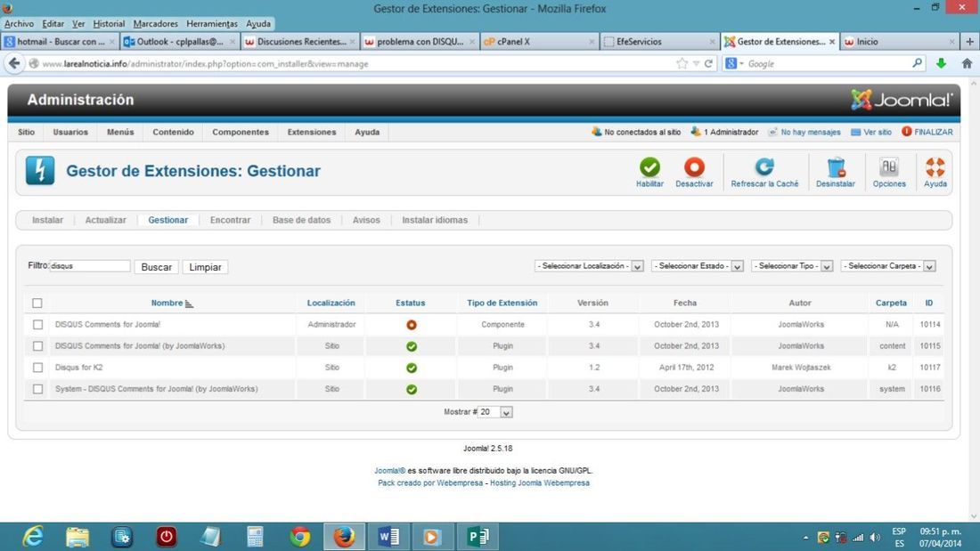Switch to the Instalar submenu tab

coord(47,220)
